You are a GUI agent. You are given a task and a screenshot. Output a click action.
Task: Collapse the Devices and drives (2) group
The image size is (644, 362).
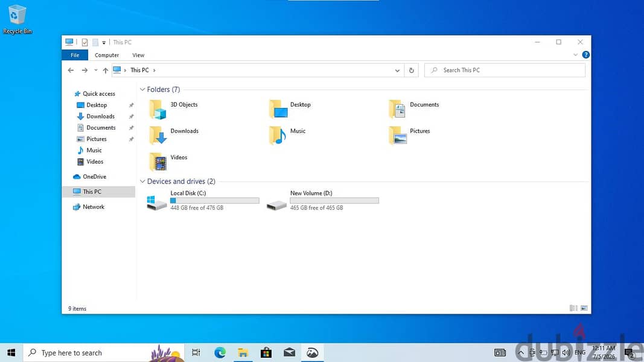(142, 182)
